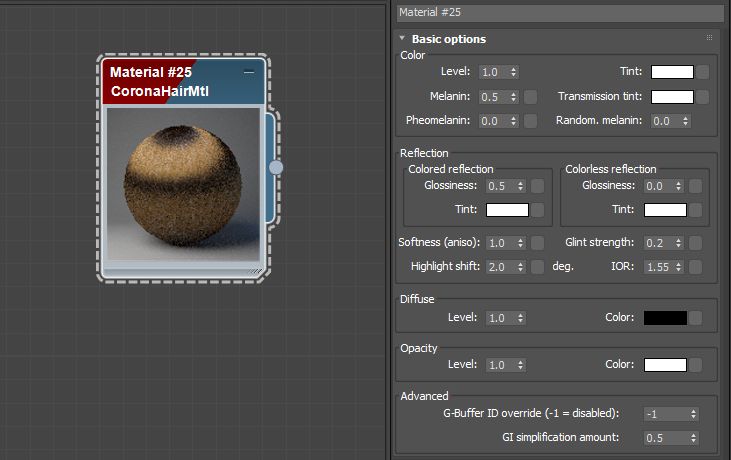
Task: Click the Diffuse Level spinner arrows
Action: [520, 318]
